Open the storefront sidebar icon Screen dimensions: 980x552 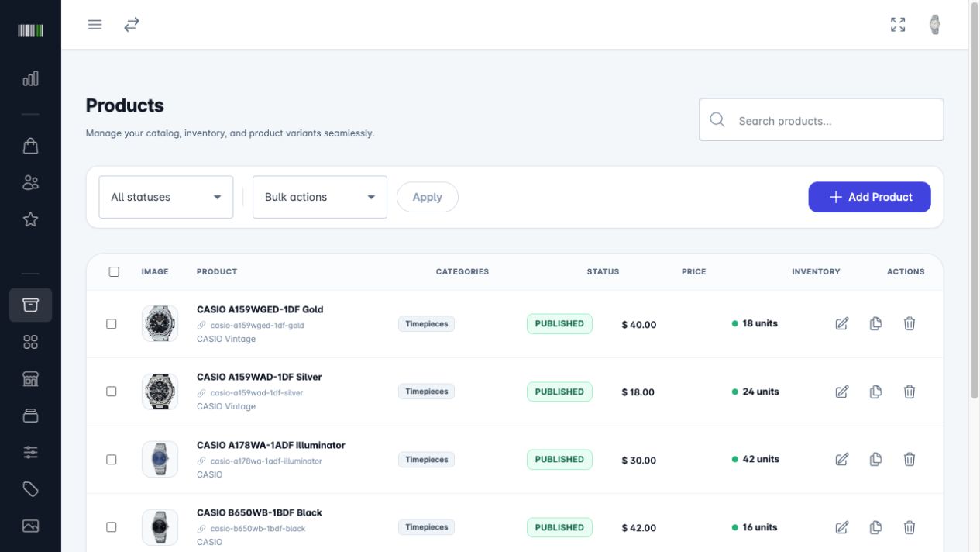pyautogui.click(x=30, y=379)
